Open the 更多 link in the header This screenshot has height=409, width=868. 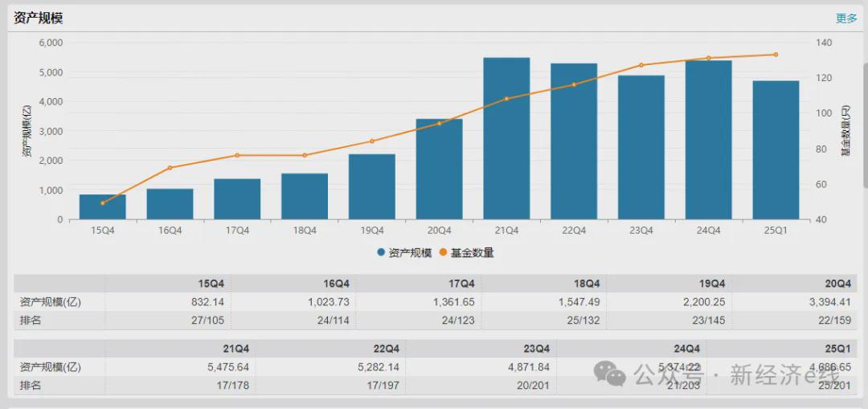[x=846, y=18]
